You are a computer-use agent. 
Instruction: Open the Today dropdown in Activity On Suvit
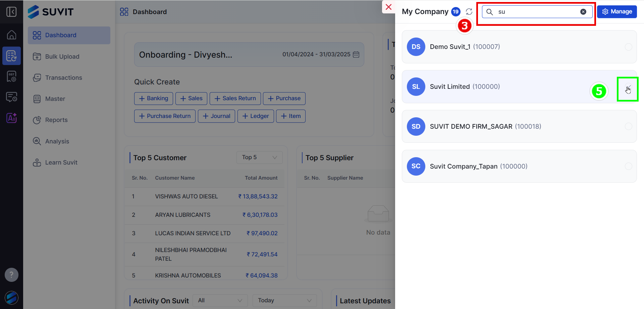point(284,301)
